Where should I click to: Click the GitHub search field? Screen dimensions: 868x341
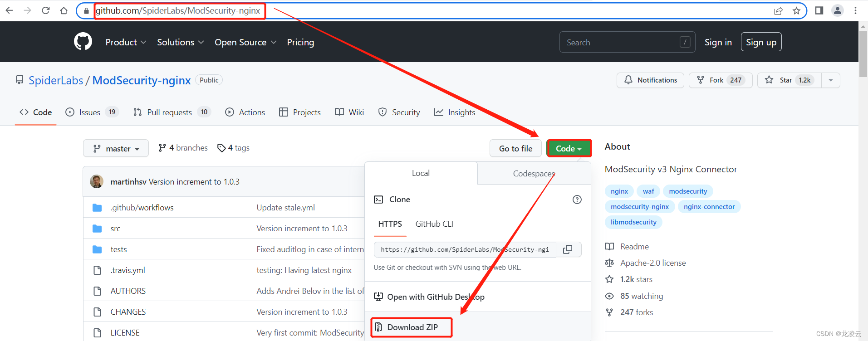click(x=627, y=42)
